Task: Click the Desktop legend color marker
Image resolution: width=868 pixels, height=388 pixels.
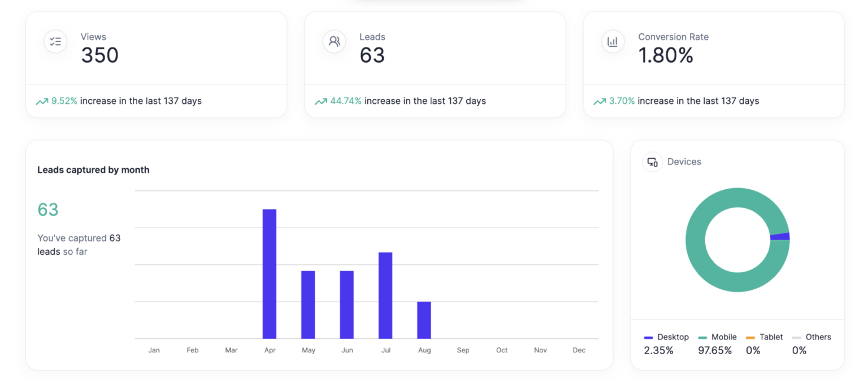Action: click(x=647, y=337)
